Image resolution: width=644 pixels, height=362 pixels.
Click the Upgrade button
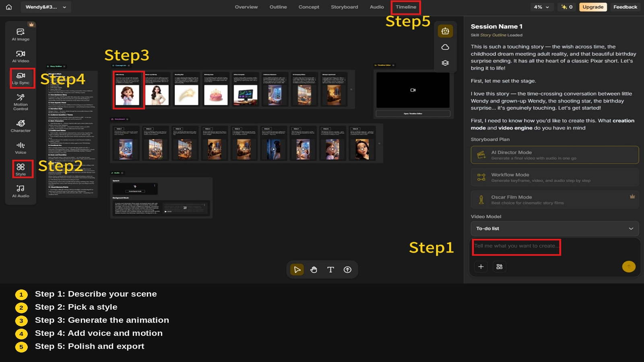(593, 7)
